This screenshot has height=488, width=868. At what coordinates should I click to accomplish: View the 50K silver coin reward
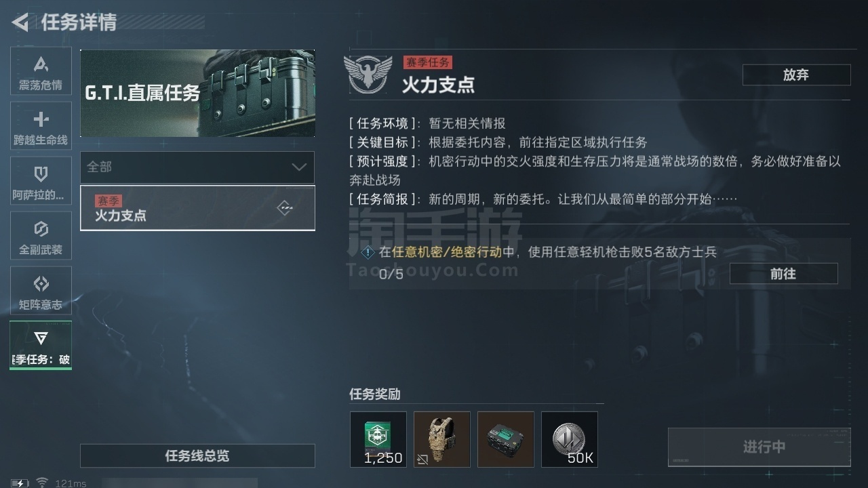570,439
